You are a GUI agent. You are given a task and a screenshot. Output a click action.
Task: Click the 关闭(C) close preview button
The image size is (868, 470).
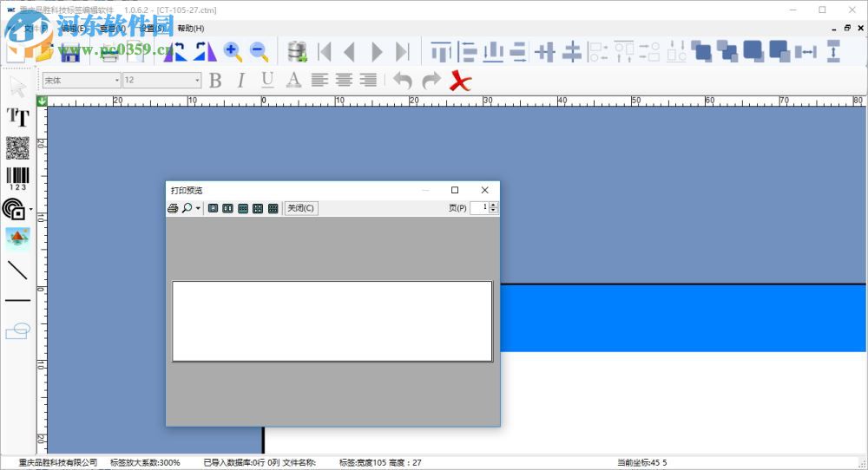coord(301,208)
